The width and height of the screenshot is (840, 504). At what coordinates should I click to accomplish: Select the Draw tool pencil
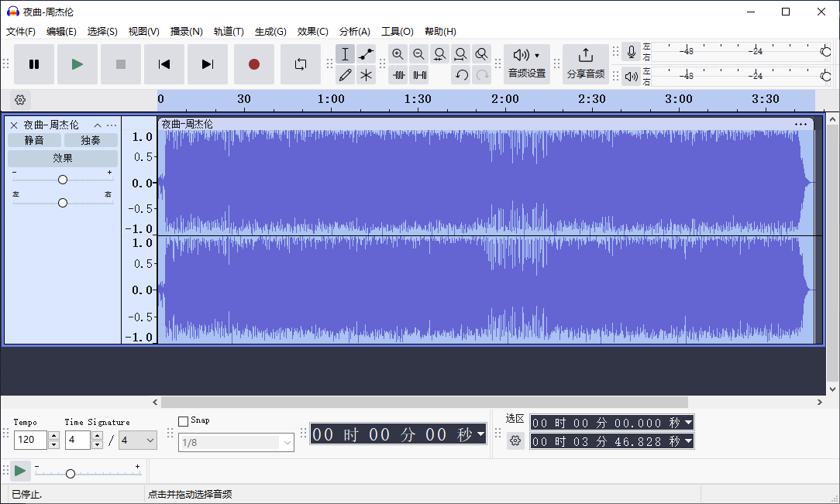point(345,75)
